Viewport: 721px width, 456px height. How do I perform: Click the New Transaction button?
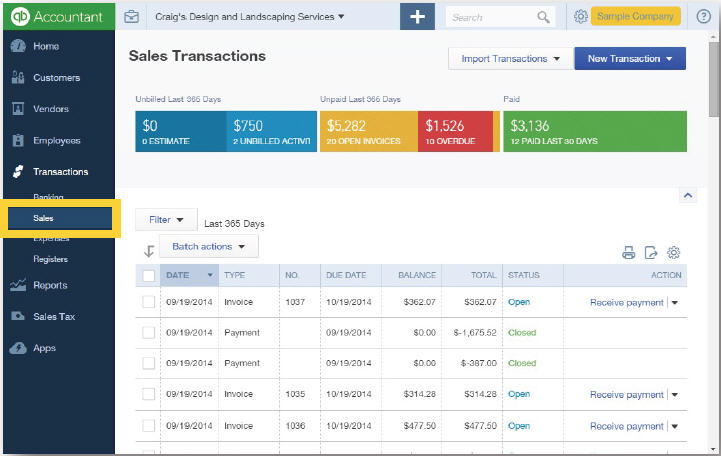(629, 59)
